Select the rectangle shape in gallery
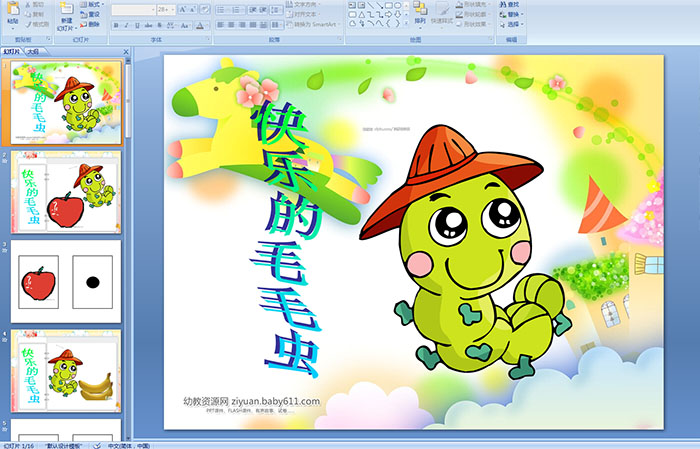Viewport: 700px width, 449px height. coord(388,5)
